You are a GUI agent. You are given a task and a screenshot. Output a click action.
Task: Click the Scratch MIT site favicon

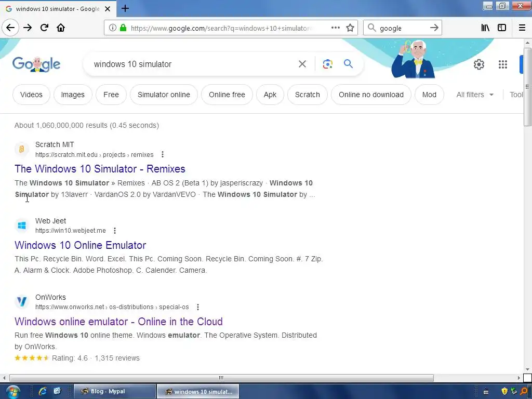pyautogui.click(x=22, y=149)
